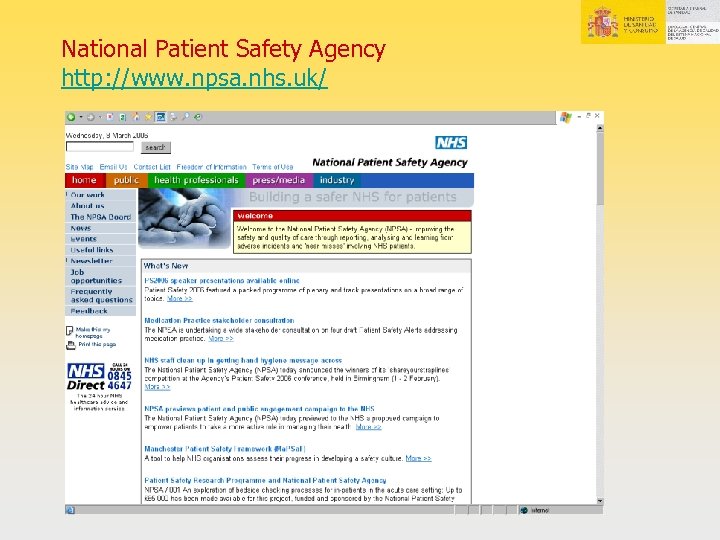
Task: Open Frequently asked questions sidebar item
Action: [x=101, y=295]
